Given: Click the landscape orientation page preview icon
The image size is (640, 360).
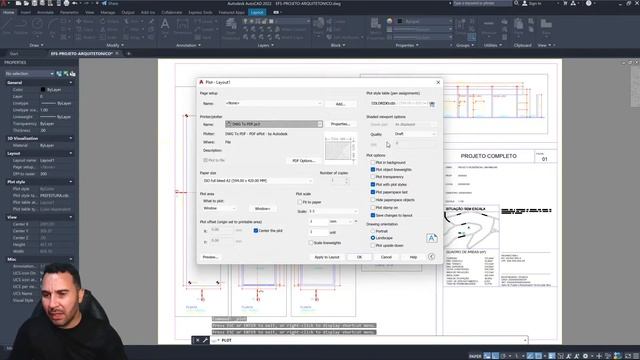Looking at the screenshot, I should coord(431,238).
